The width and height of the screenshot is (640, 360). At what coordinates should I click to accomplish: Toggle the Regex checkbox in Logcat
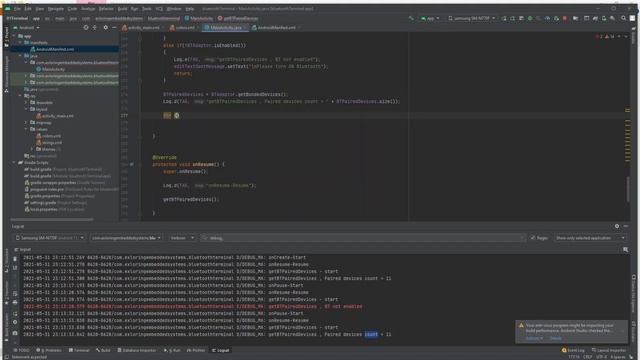[533, 238]
